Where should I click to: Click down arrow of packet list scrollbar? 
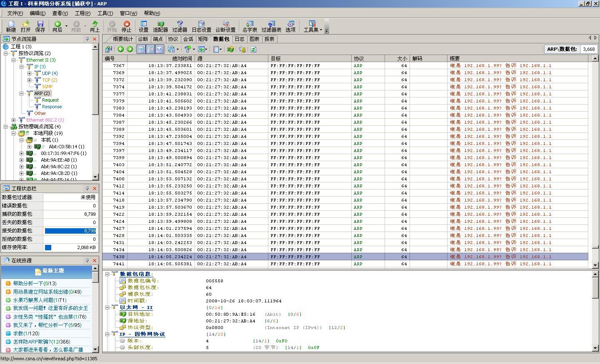[x=595, y=265]
